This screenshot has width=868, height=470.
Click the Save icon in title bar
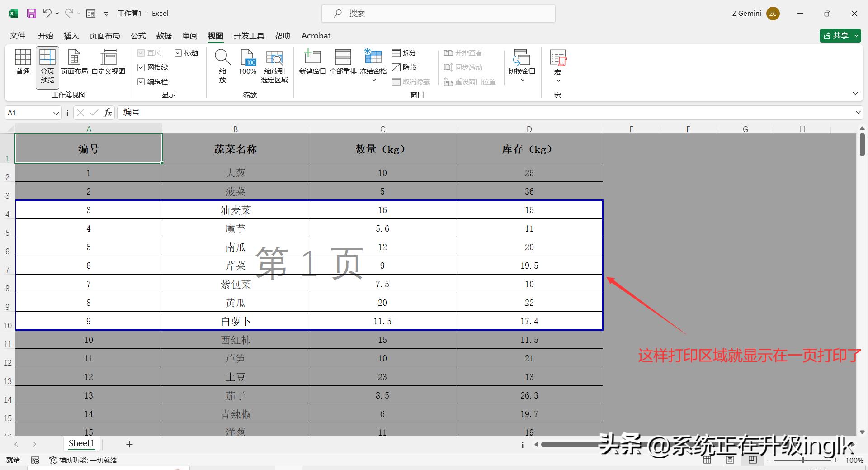point(32,14)
